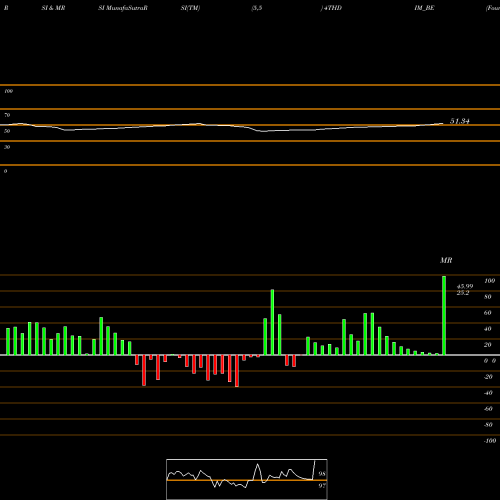Open the mini chart thumbnail at the bottom
Screen dimensions: 500x500
point(247,479)
